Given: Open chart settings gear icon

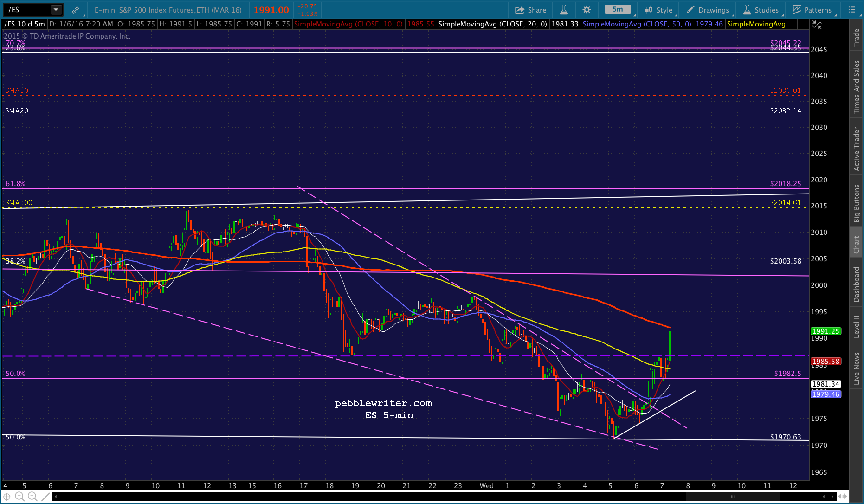Looking at the screenshot, I should [x=587, y=10].
